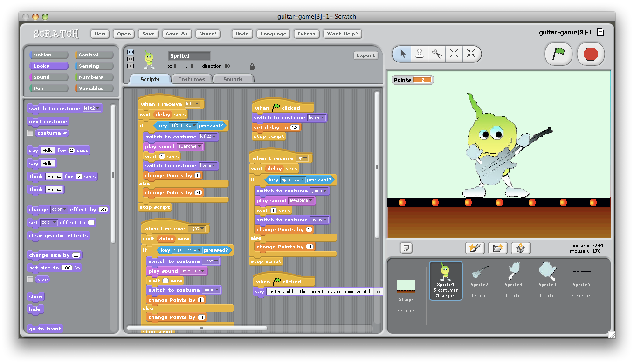Click the Undo button

[242, 34]
